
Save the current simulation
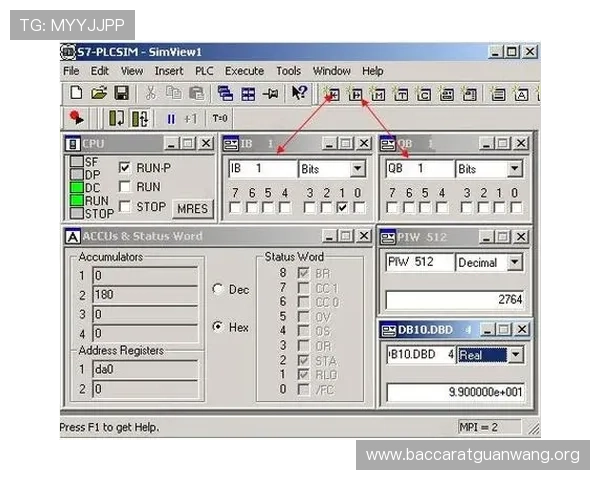122,93
